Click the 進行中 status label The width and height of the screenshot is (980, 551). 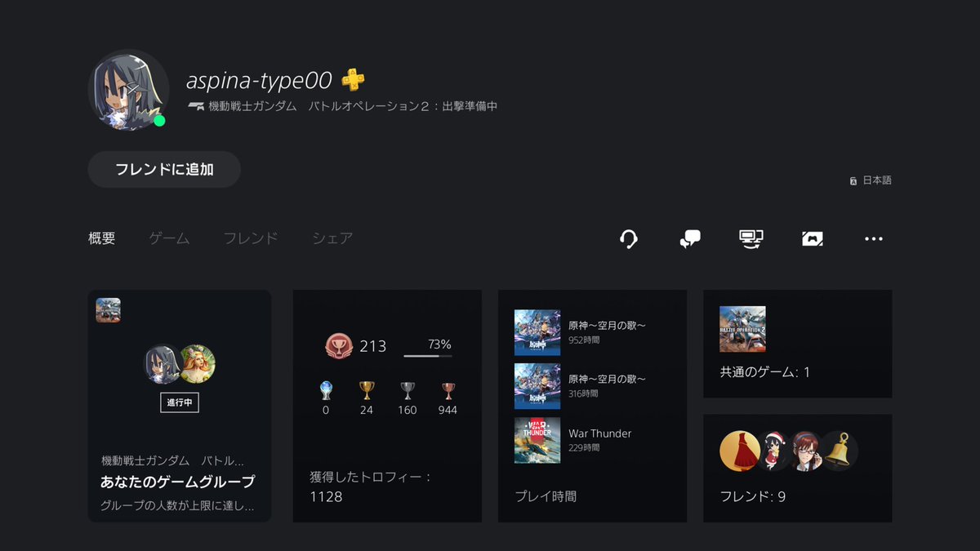point(180,402)
